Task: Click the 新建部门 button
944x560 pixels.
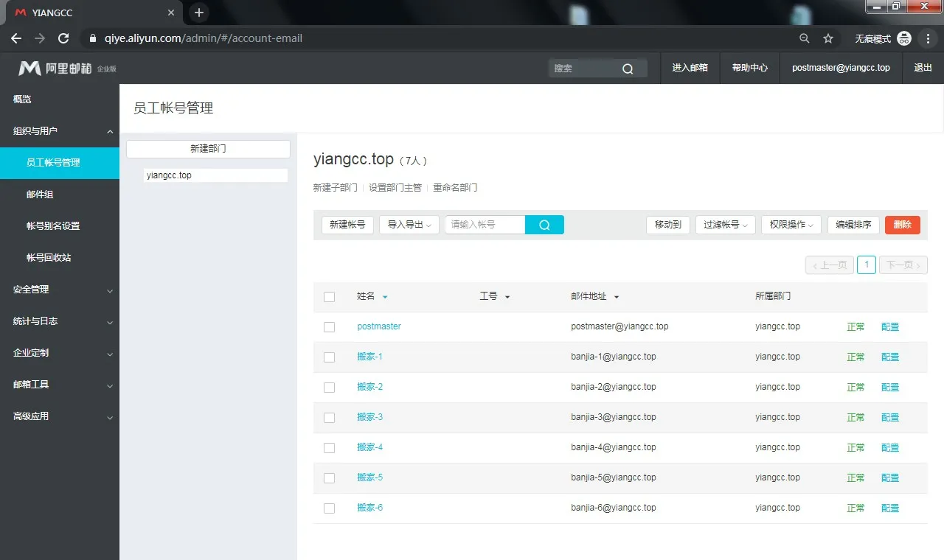Action: tap(208, 149)
